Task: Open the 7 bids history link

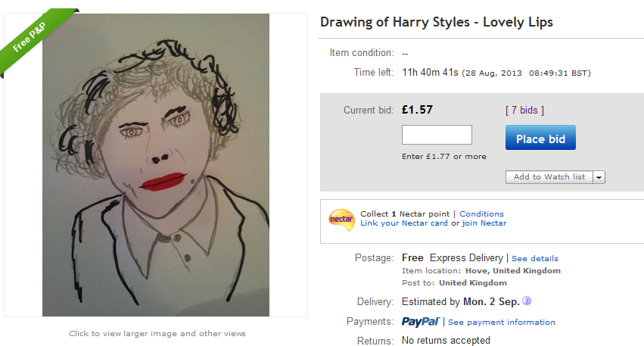Action: [524, 110]
